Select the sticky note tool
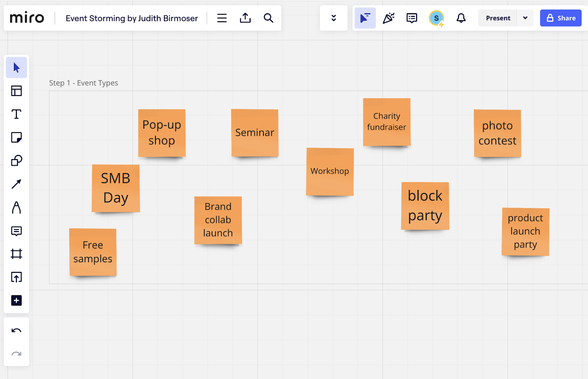Image resolution: width=588 pixels, height=379 pixels. pyautogui.click(x=16, y=137)
